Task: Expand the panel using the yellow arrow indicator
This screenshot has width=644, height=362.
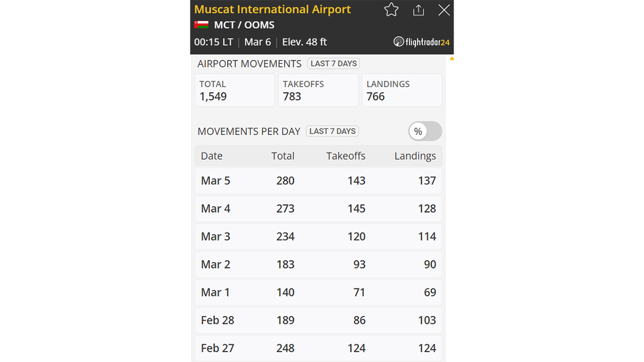Action: [x=451, y=58]
